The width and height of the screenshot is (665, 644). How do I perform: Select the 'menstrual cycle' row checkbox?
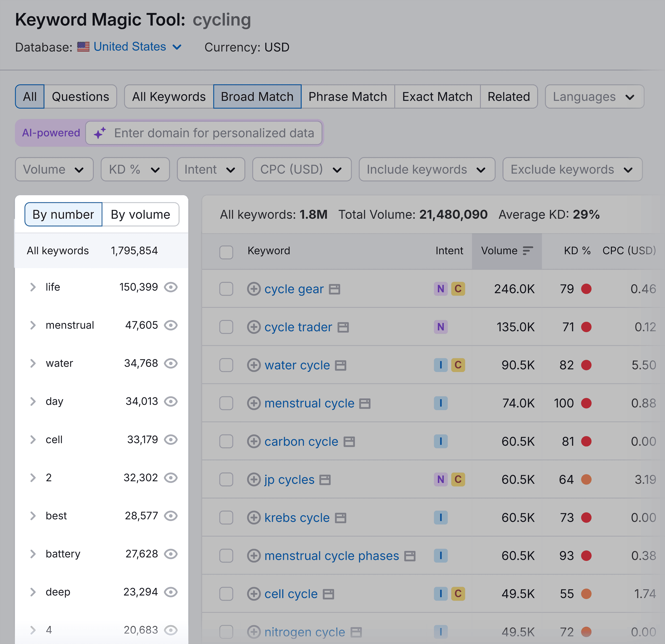[x=226, y=403]
